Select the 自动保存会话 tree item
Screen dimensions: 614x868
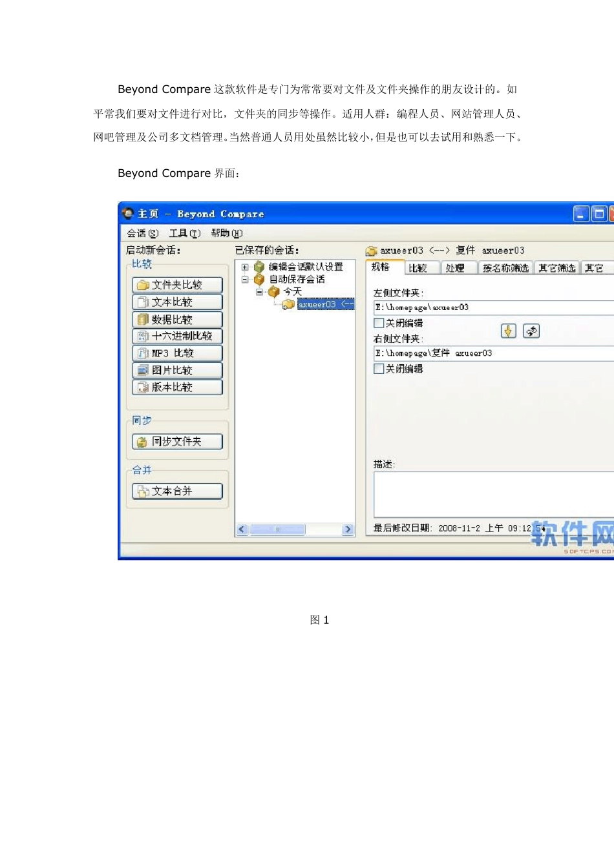tap(297, 280)
